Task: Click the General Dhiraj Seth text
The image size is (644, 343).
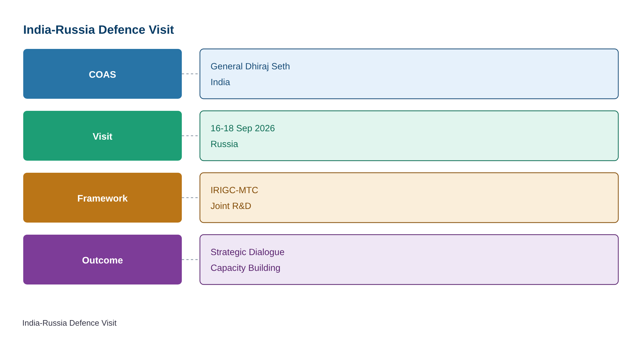Action: click(250, 66)
